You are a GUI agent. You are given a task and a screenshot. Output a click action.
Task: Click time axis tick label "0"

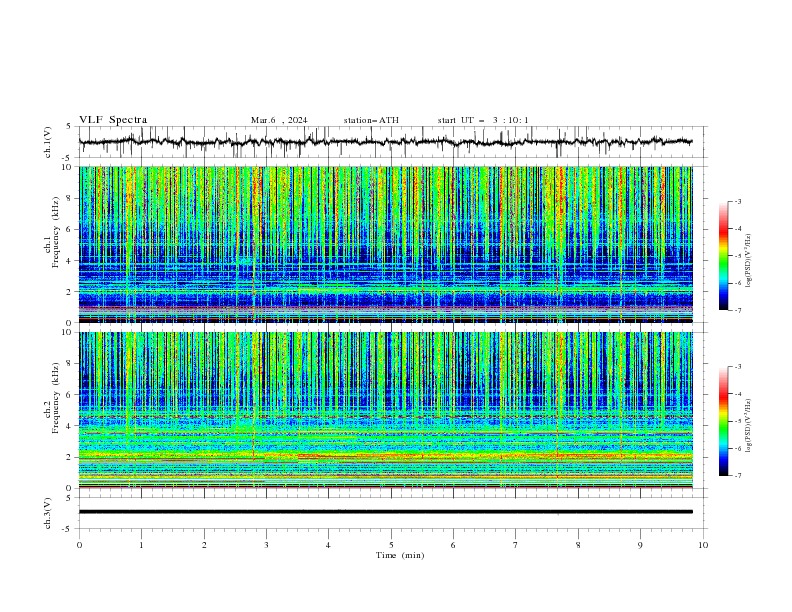point(79,545)
